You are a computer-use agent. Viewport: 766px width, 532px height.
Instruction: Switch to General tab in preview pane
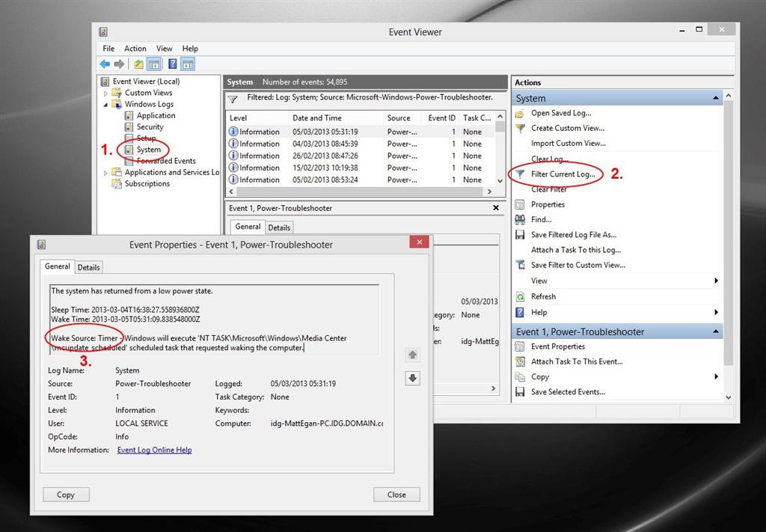(x=248, y=227)
